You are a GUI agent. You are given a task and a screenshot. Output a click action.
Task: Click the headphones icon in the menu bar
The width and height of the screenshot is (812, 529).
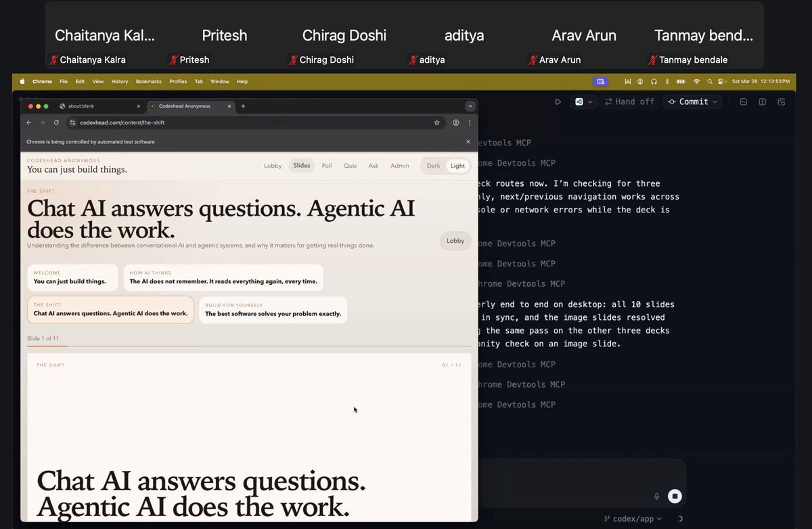tap(654, 81)
